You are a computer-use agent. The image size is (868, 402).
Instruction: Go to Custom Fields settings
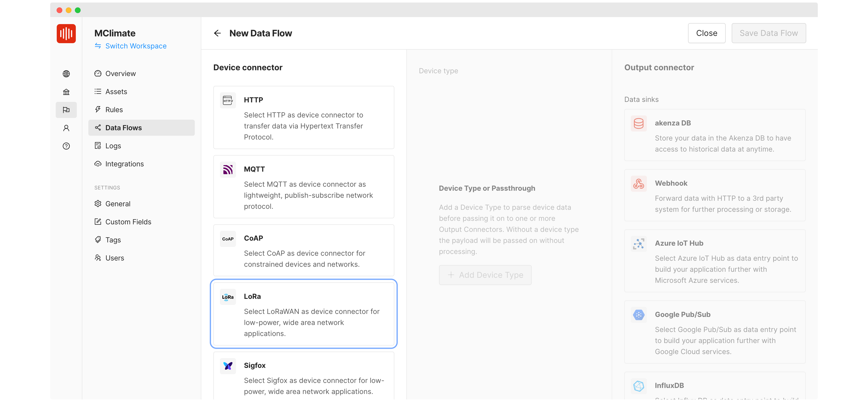128,222
